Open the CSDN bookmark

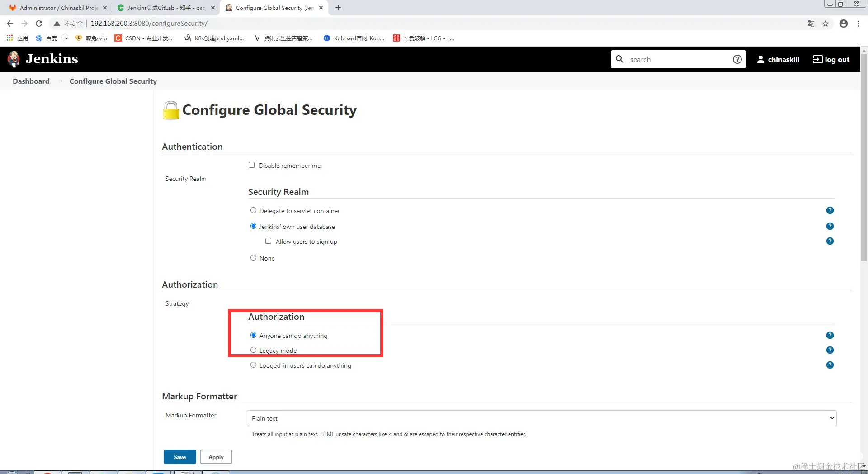click(x=143, y=38)
